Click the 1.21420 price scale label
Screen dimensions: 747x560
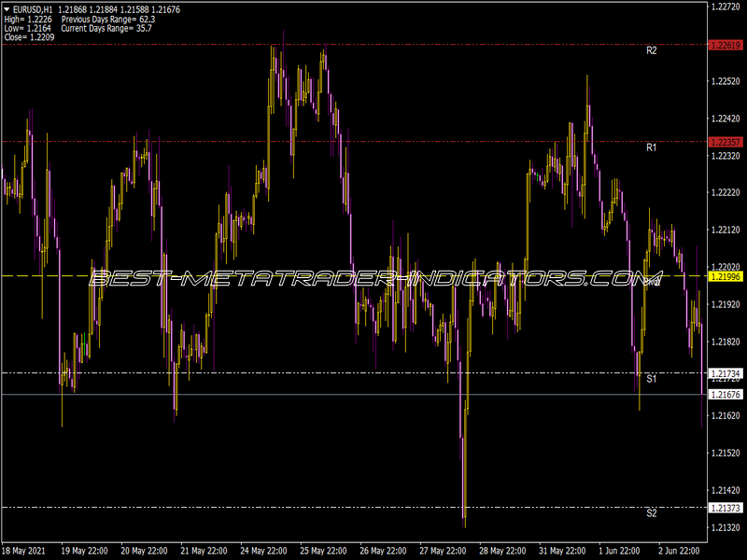click(x=726, y=490)
